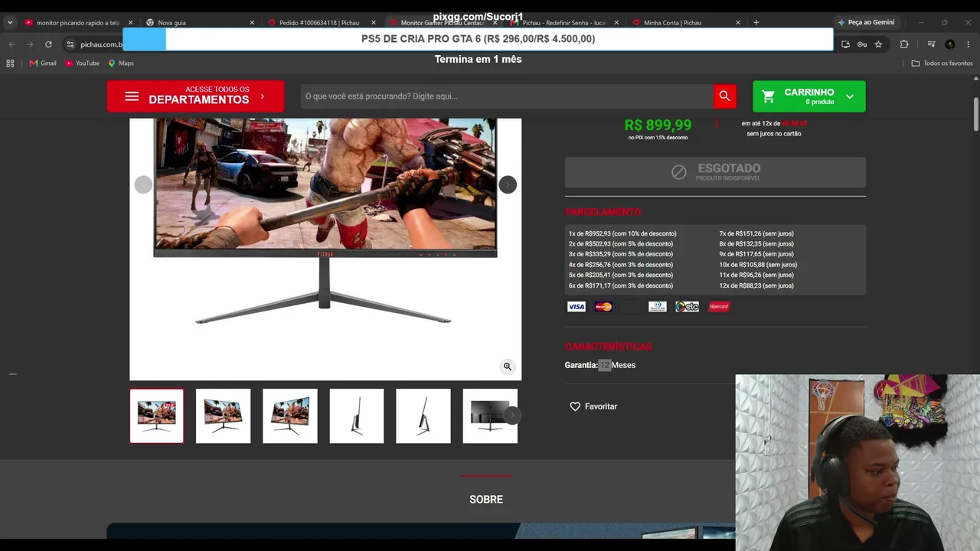
Task: Go back using the browser back arrow
Action: [x=11, y=44]
